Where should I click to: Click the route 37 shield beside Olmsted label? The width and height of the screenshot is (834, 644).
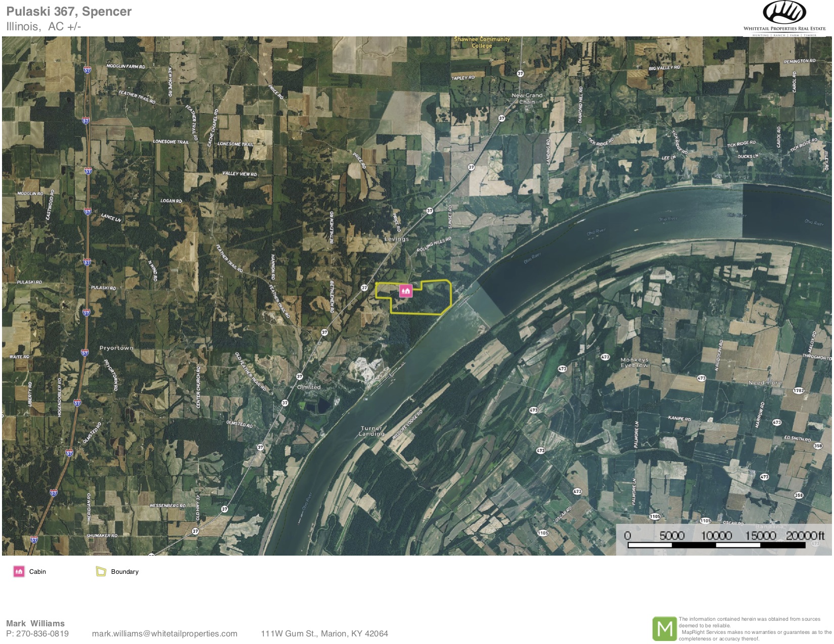[x=299, y=377]
